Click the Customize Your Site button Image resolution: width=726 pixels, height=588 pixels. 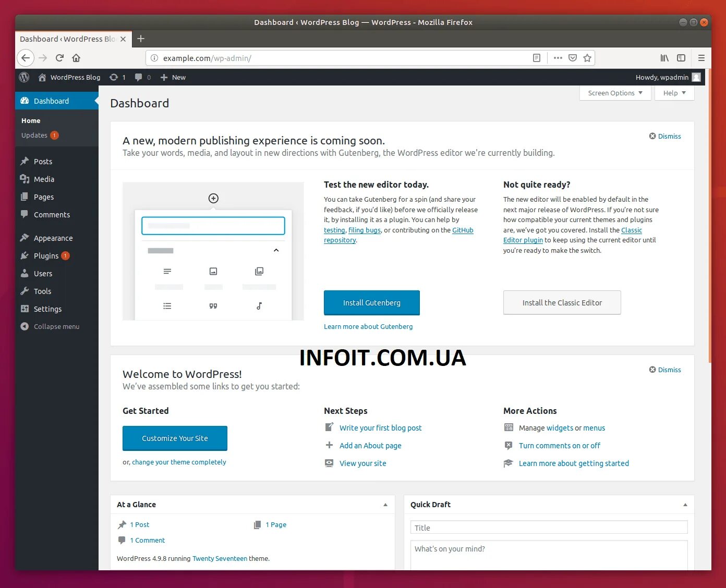175,438
